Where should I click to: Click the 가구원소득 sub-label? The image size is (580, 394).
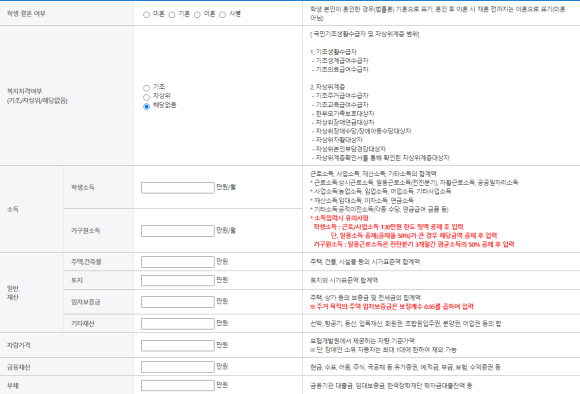pyautogui.click(x=85, y=231)
